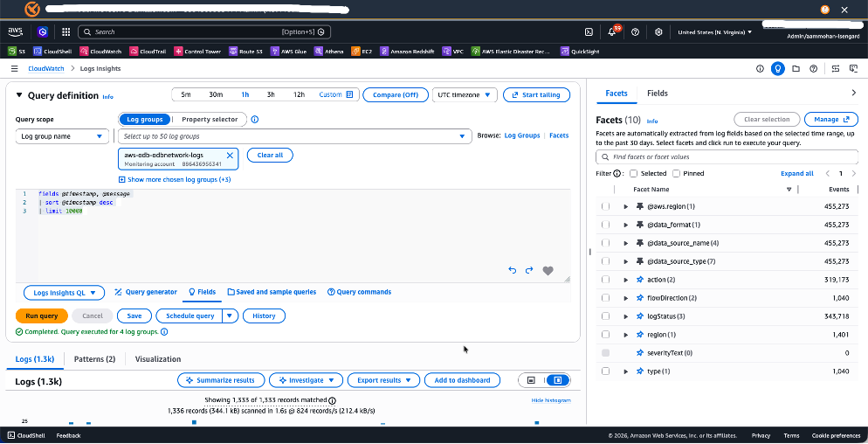The image size is (868, 444).
Task: Switch to the Fields tab in right panel
Action: [657, 94]
